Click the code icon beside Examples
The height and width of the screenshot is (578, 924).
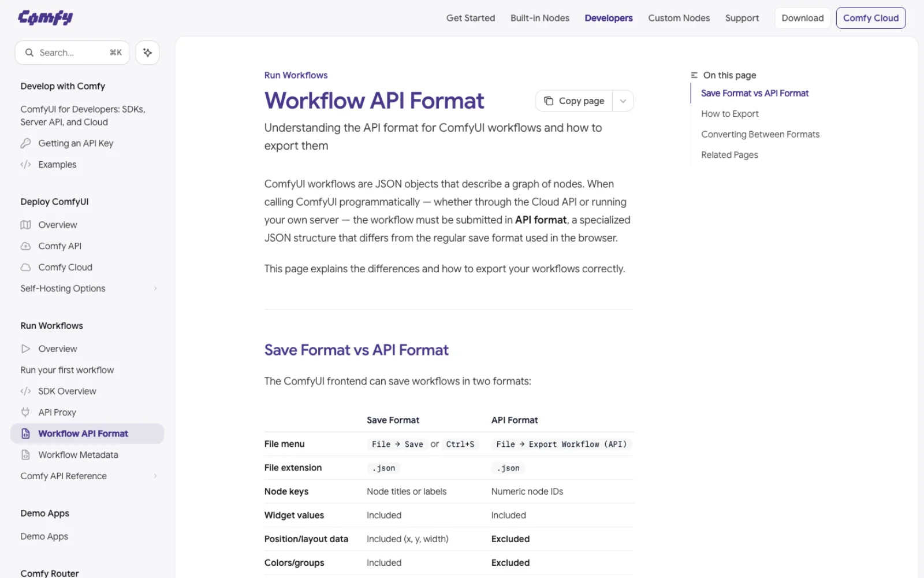pyautogui.click(x=25, y=165)
